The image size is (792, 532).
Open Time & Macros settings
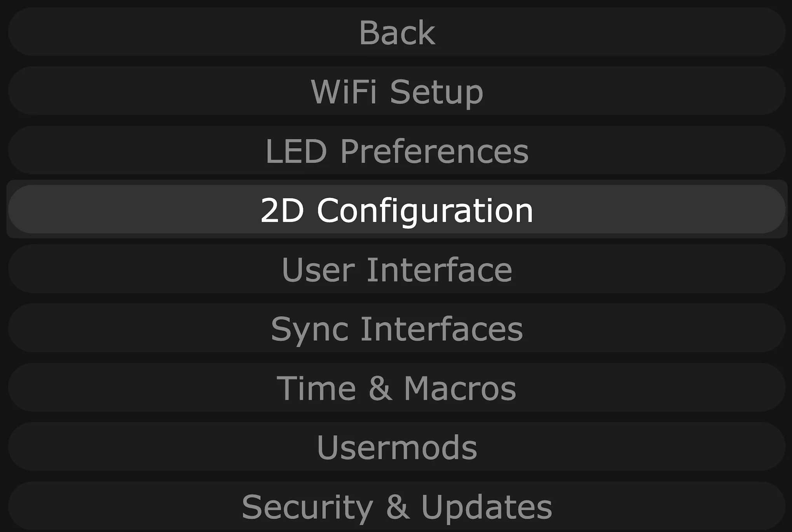point(396,388)
